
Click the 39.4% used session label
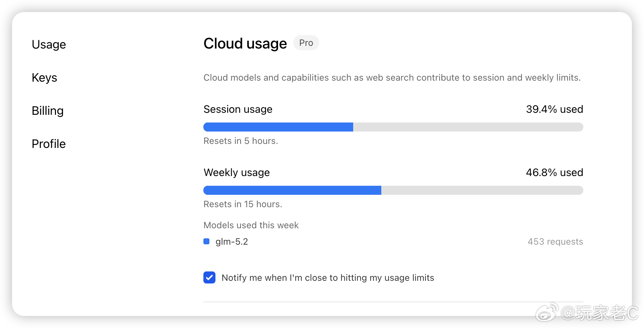555,109
